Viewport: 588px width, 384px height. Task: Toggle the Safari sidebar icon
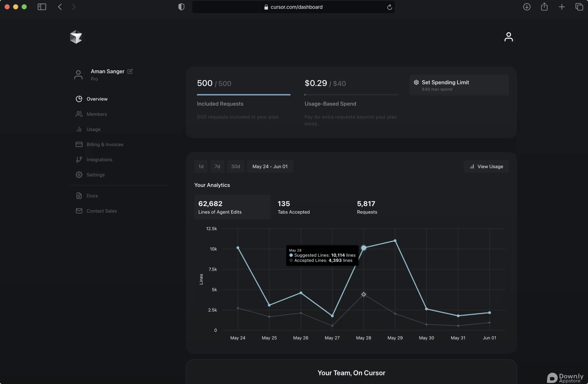[42, 7]
